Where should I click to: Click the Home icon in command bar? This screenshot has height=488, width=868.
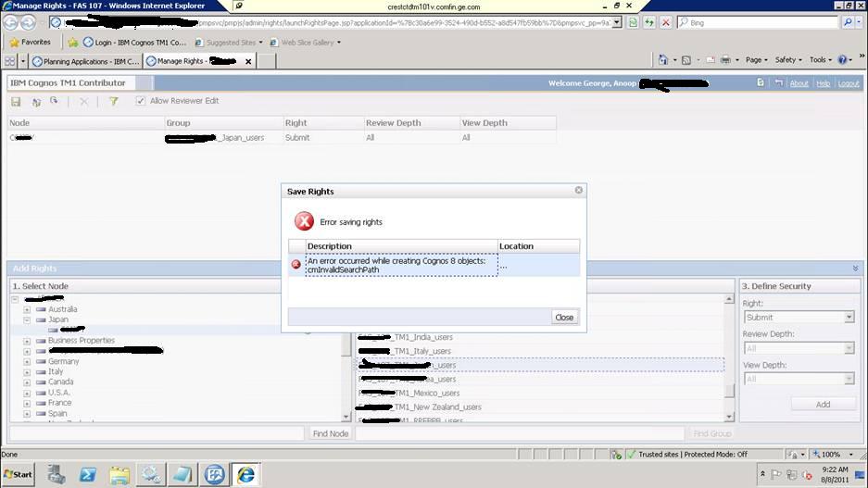(662, 60)
